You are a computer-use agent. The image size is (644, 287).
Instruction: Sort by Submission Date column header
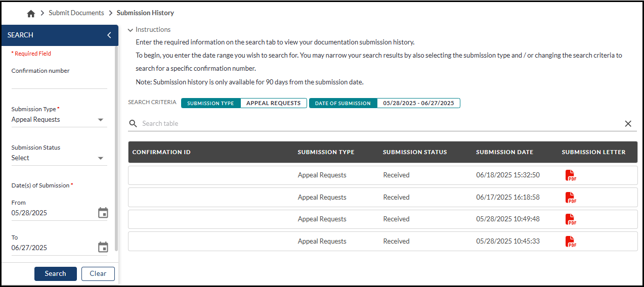[504, 152]
